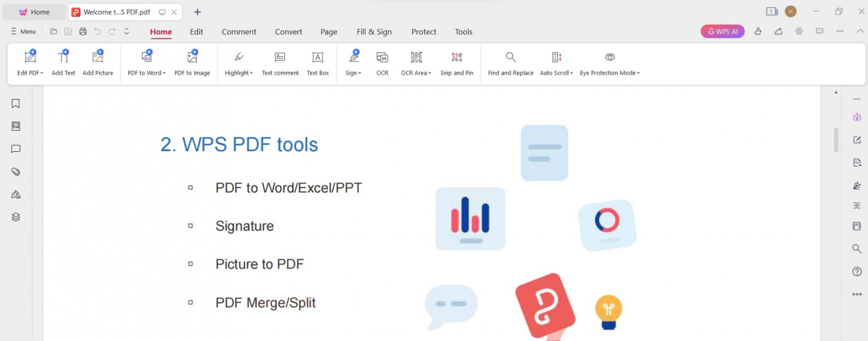Click the edit pencil icon in right sidebar
Viewport: 868px width, 341px height.
tap(856, 140)
